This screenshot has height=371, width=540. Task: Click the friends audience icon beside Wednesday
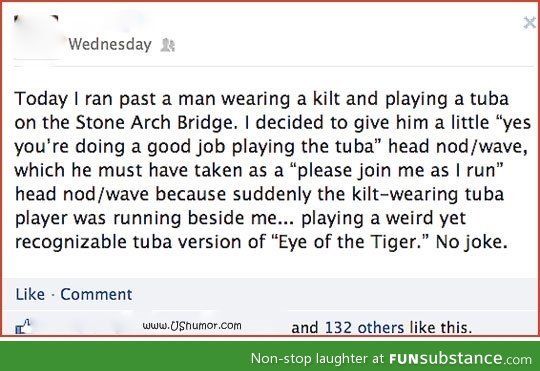click(168, 45)
